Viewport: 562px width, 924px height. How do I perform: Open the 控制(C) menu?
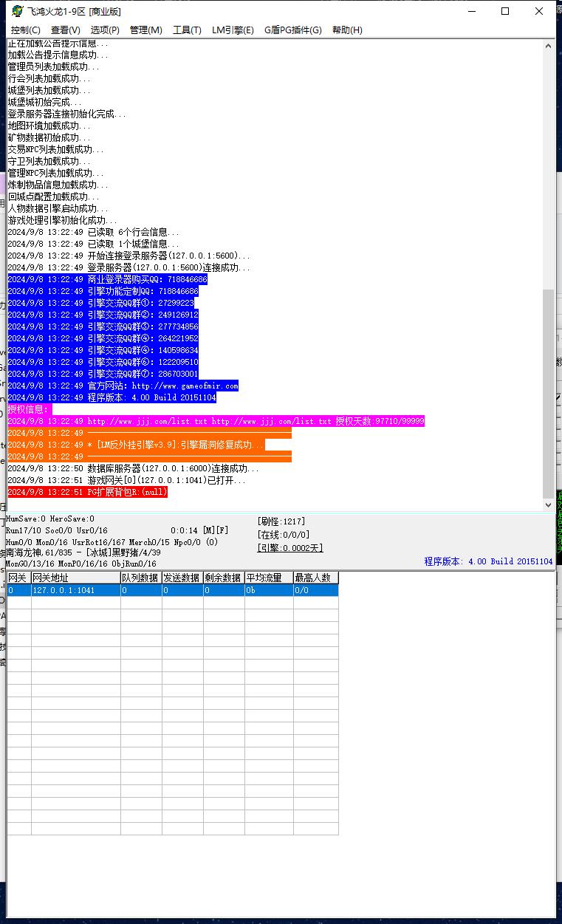point(26,30)
